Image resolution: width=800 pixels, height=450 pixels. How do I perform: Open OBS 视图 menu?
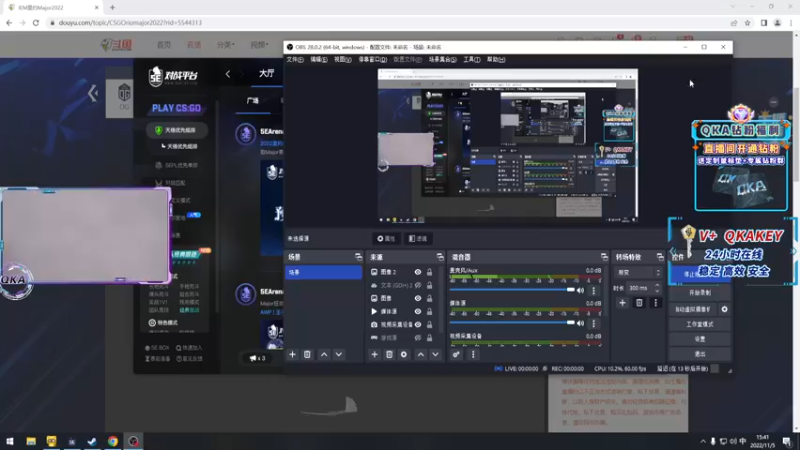(343, 60)
